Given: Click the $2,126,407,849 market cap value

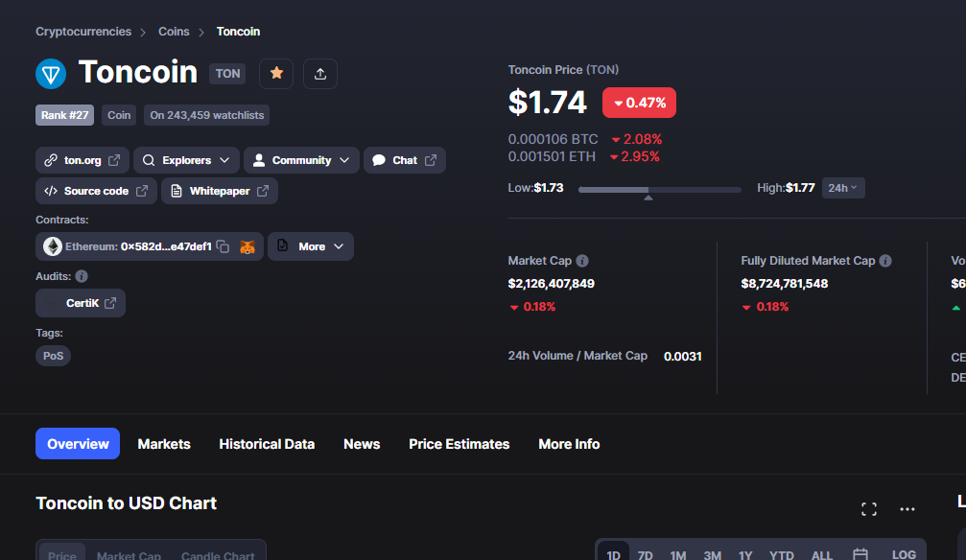Looking at the screenshot, I should pos(551,284).
